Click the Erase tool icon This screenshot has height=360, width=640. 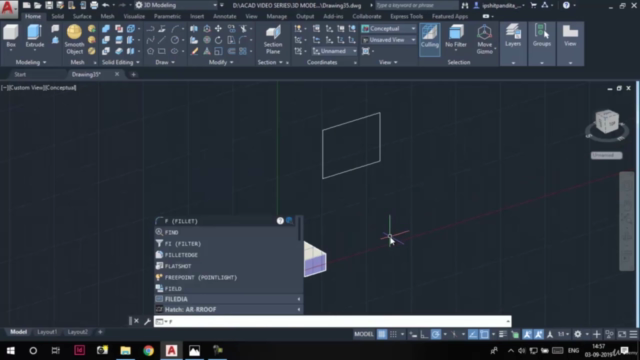coord(195,51)
